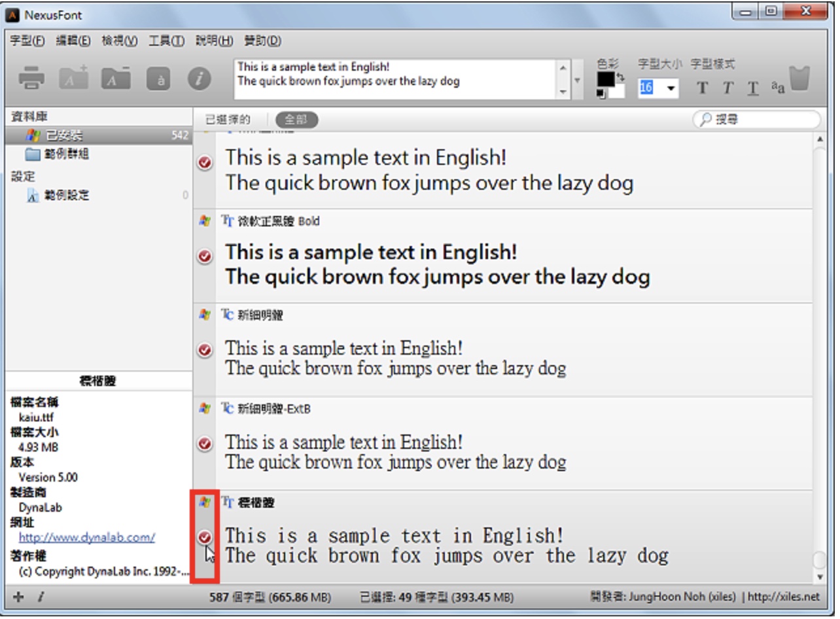The image size is (840, 619).
Task: Select the 標楷體 font name label
Action: click(256, 503)
